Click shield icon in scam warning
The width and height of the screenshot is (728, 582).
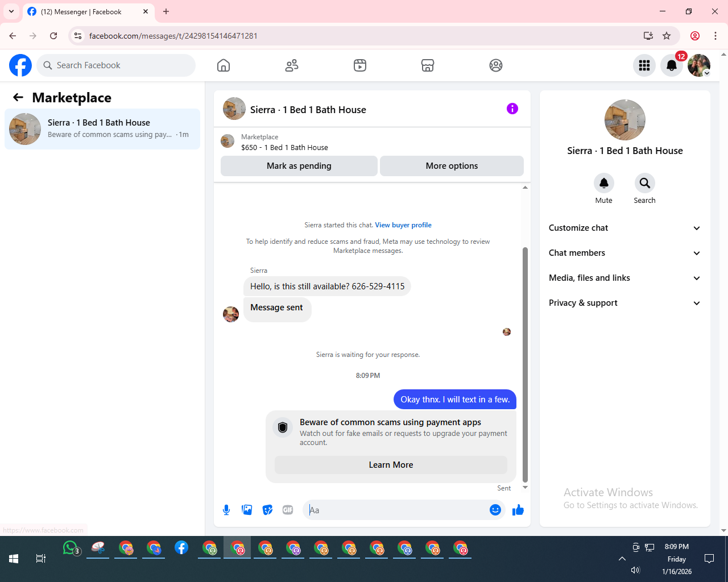[x=283, y=427]
